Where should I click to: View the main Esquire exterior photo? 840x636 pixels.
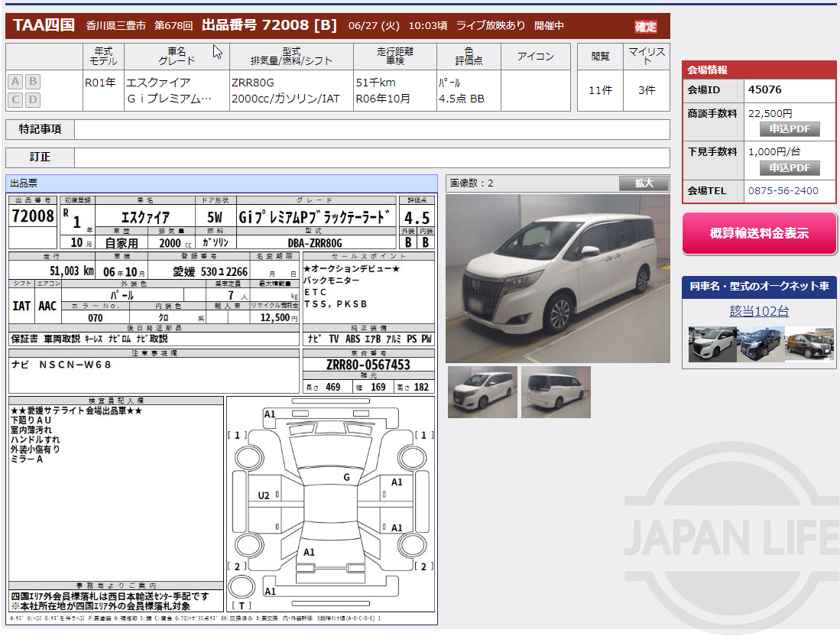555,279
